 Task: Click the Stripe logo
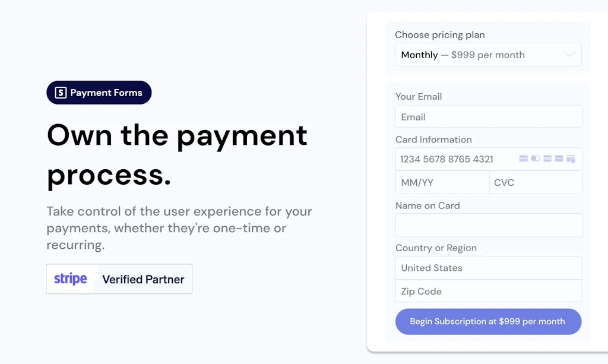click(x=70, y=278)
